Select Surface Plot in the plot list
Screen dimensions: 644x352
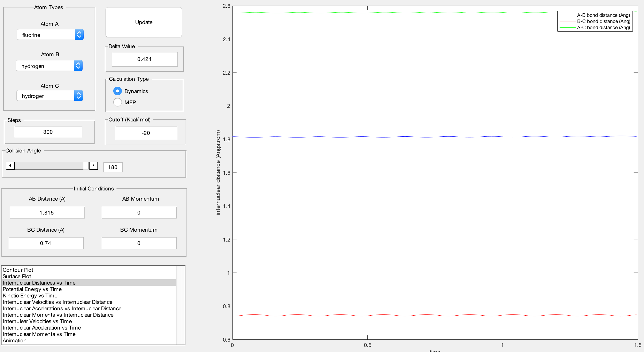tap(89, 276)
